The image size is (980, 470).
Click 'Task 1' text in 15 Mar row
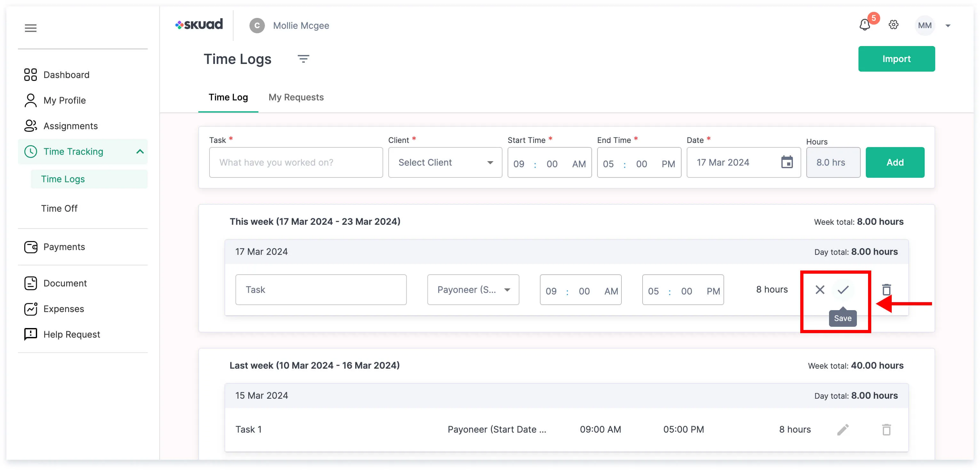point(249,430)
